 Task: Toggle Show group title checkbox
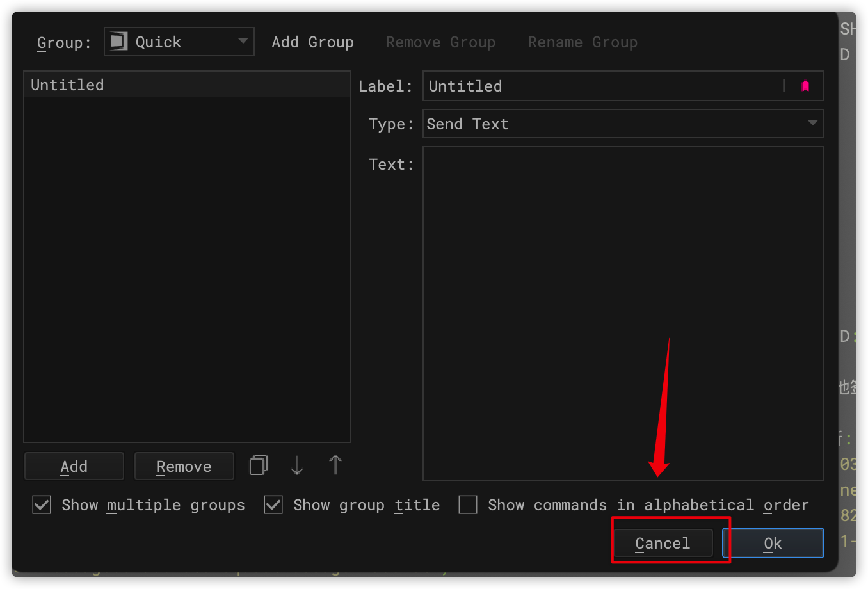tap(273, 504)
